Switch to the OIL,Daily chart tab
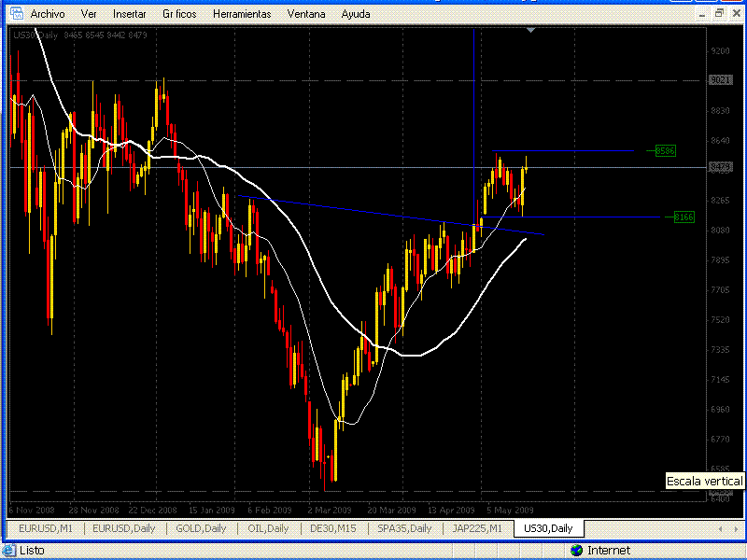747x560 pixels. tap(268, 528)
